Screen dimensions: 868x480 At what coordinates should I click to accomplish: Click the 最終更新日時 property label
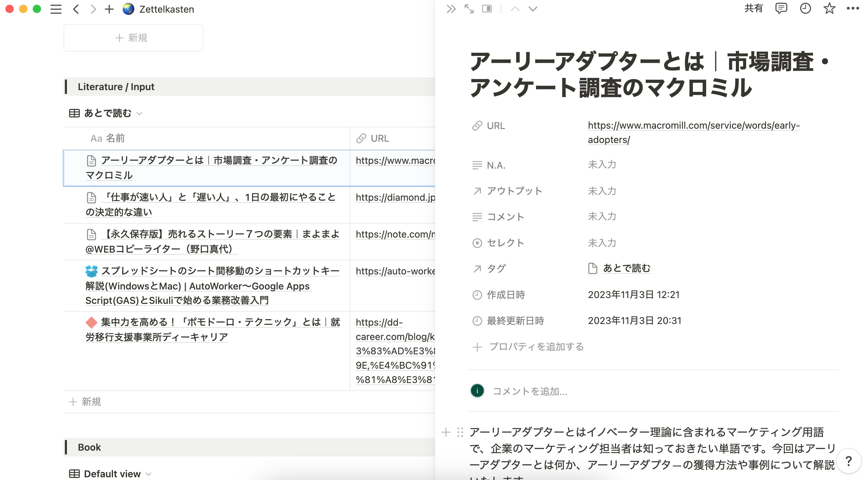(x=515, y=321)
